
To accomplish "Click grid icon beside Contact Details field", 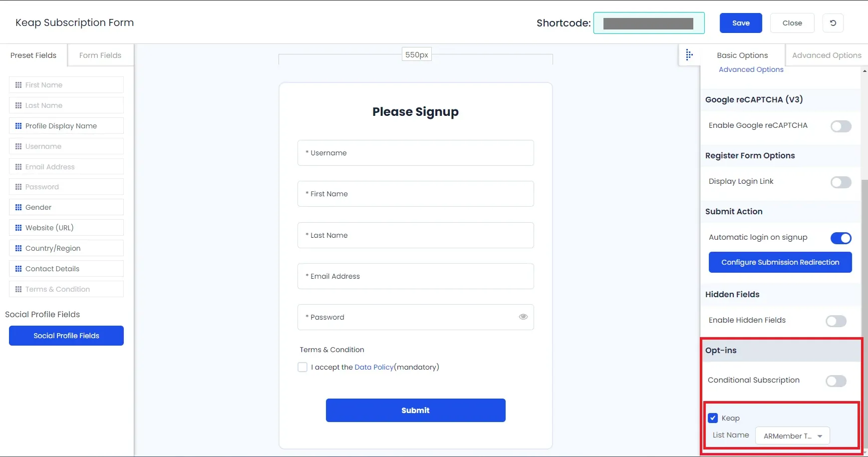I will (18, 269).
